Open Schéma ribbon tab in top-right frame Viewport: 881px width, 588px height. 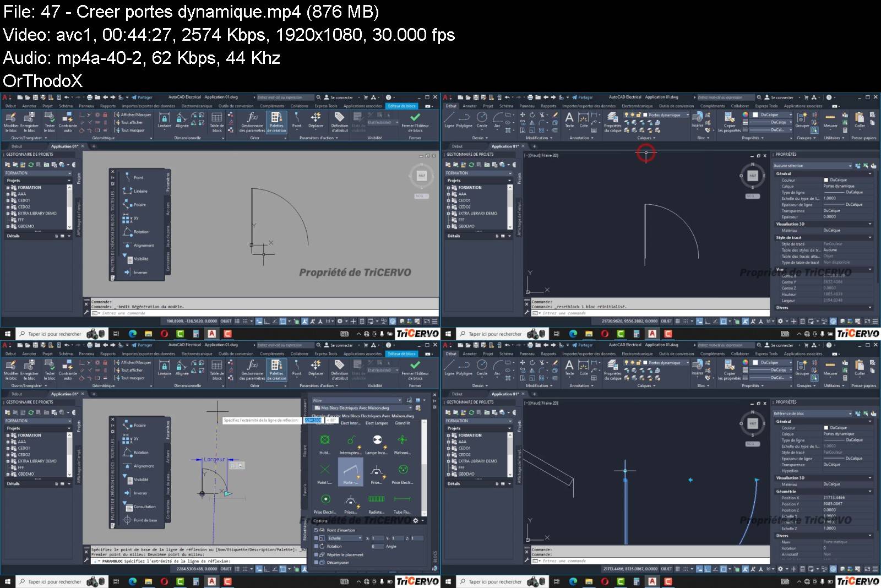click(506, 106)
